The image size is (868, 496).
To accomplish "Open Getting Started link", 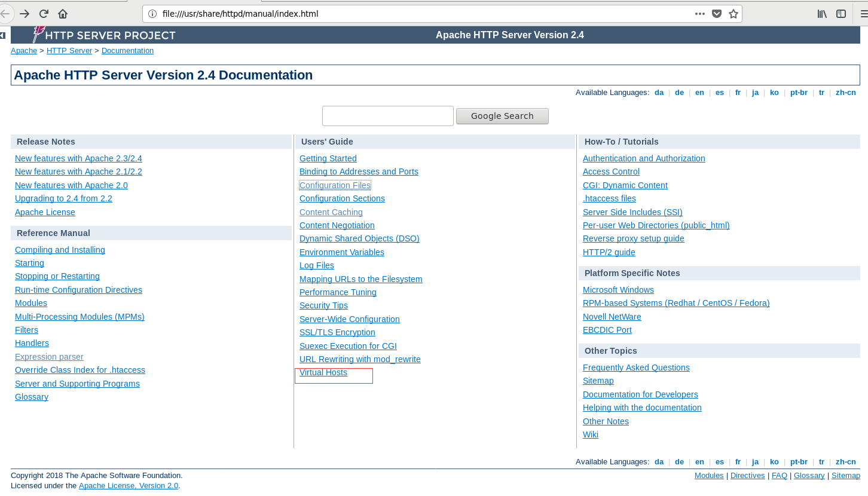I will pos(328,158).
